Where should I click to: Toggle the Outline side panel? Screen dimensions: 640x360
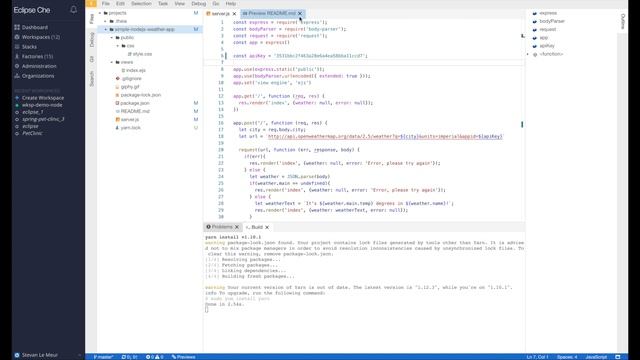(622, 21)
